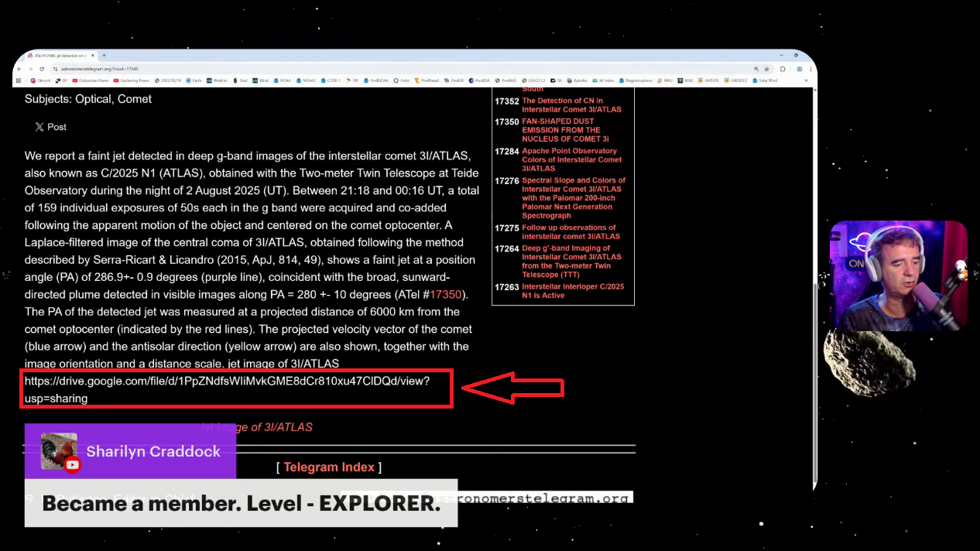Image resolution: width=980 pixels, height=551 pixels.
Task: Open ATel 17275 Follow up observations link
Action: point(571,232)
